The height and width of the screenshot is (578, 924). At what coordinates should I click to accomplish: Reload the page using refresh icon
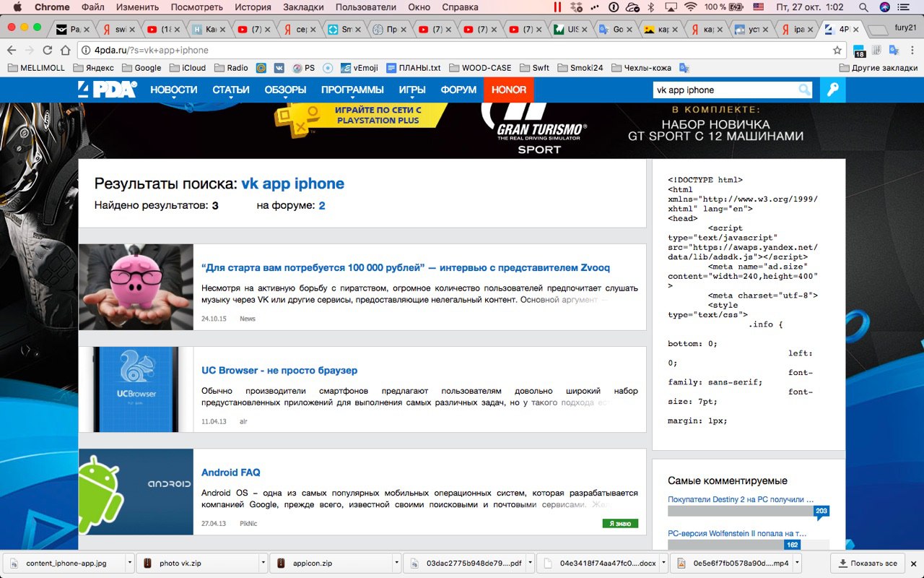click(x=48, y=51)
